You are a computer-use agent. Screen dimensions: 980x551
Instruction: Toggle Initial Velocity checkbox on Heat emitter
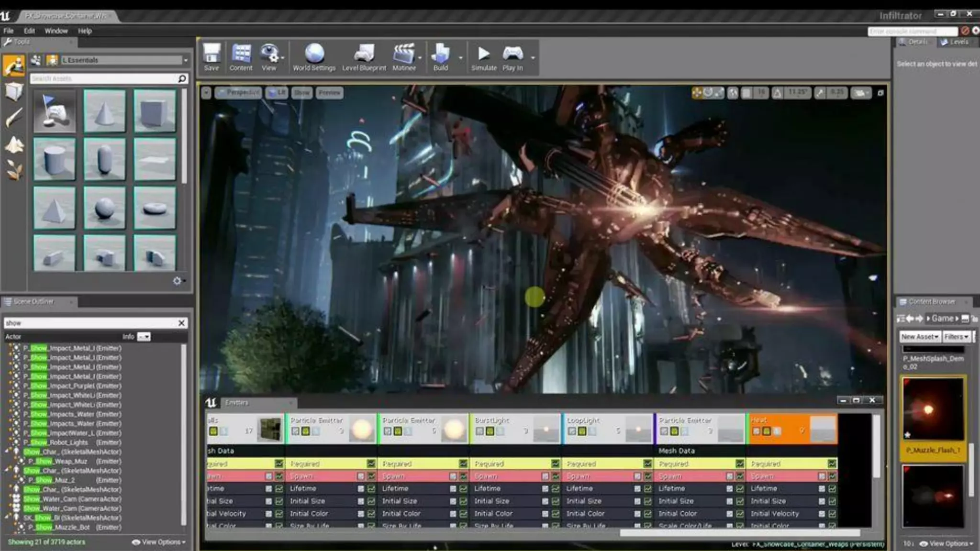832,513
